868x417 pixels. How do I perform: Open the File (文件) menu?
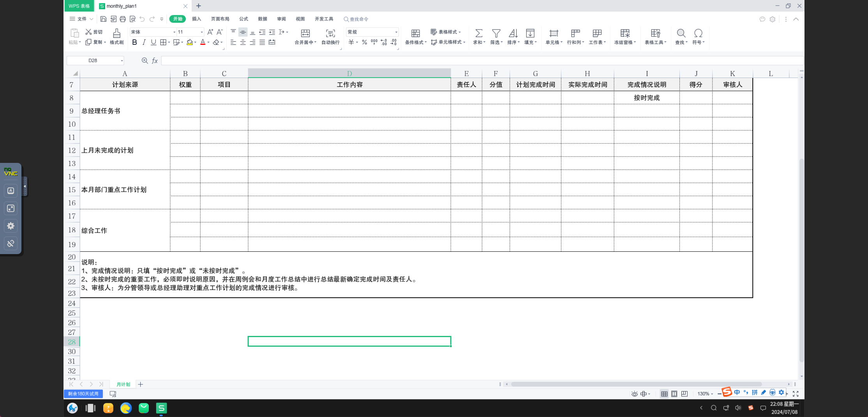pyautogui.click(x=81, y=19)
